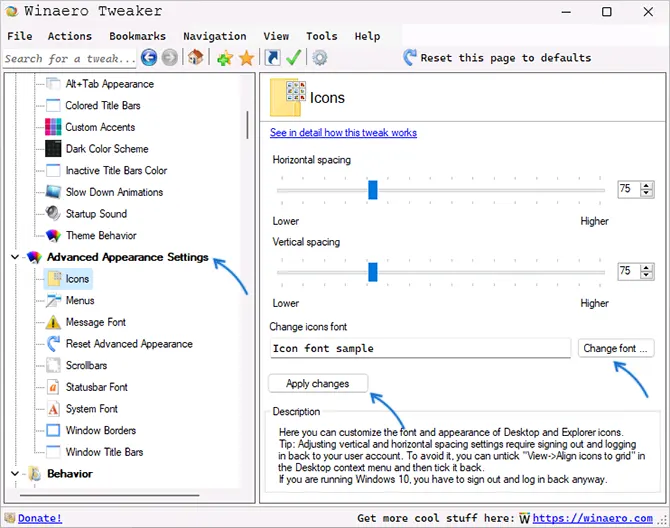Open the Help menu
This screenshot has width=670, height=528.
[367, 36]
